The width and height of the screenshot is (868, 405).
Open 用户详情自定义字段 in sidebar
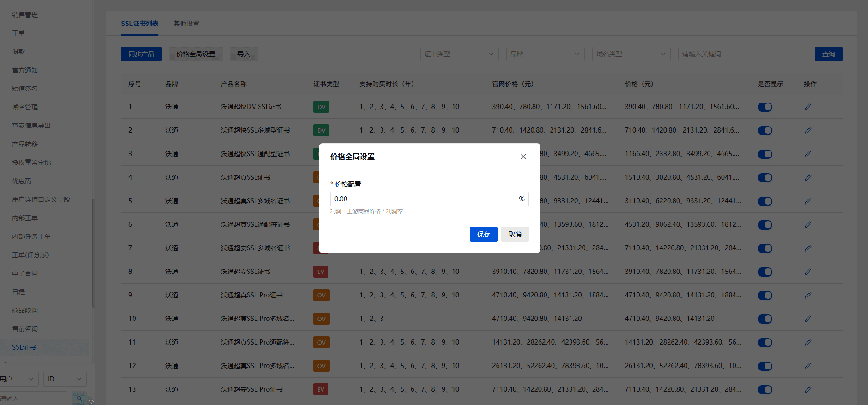pyautogui.click(x=41, y=199)
